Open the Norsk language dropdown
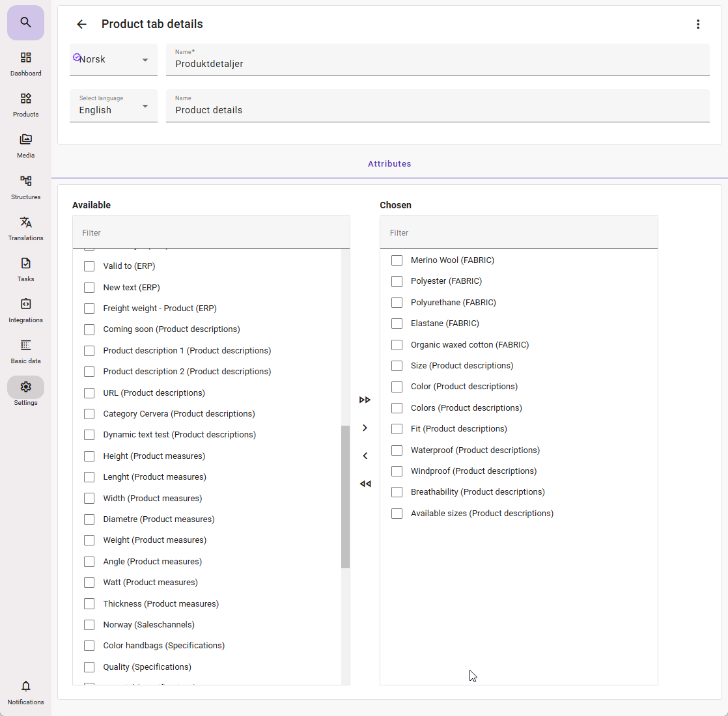Viewport: 728px width, 716px height. [x=113, y=60]
